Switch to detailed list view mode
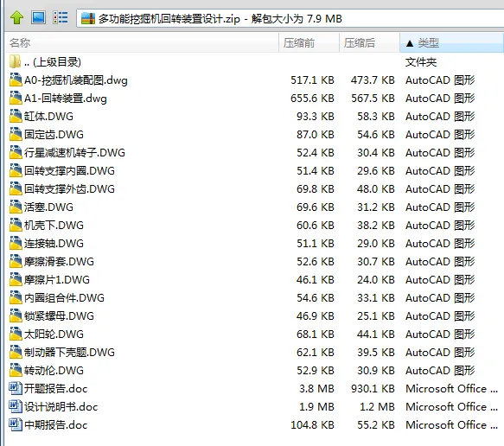The image size is (504, 446). click(61, 17)
